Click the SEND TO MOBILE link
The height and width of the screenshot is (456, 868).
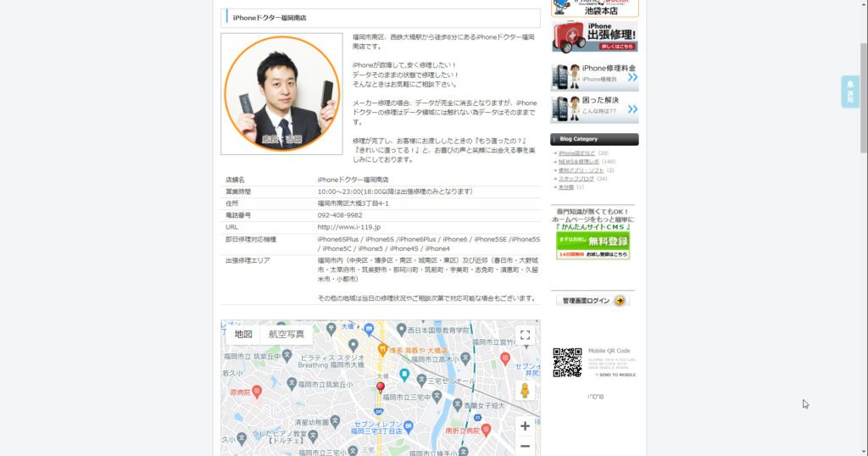coord(617,375)
